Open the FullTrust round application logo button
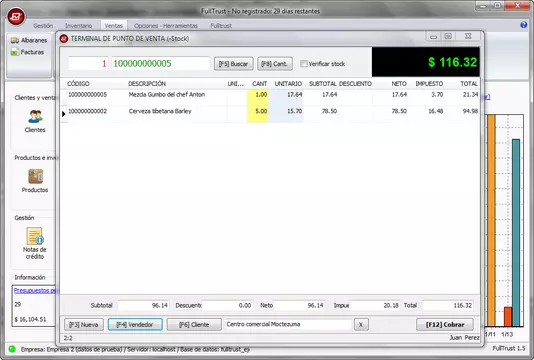534x360 pixels. point(16,16)
